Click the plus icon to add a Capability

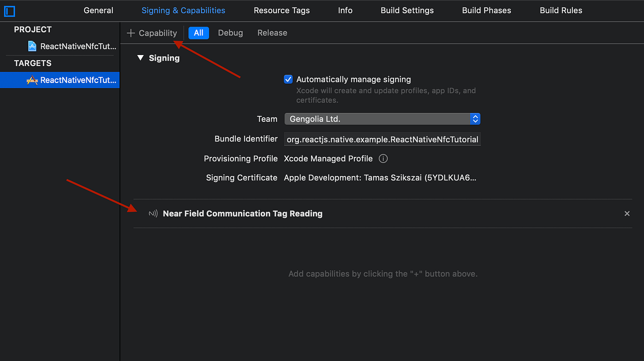click(x=130, y=33)
